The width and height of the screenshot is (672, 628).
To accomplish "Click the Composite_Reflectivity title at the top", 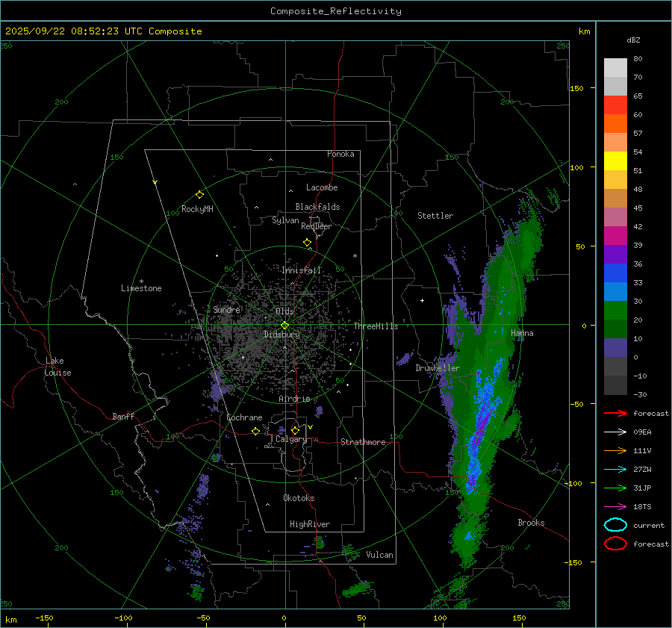I will point(335,10).
